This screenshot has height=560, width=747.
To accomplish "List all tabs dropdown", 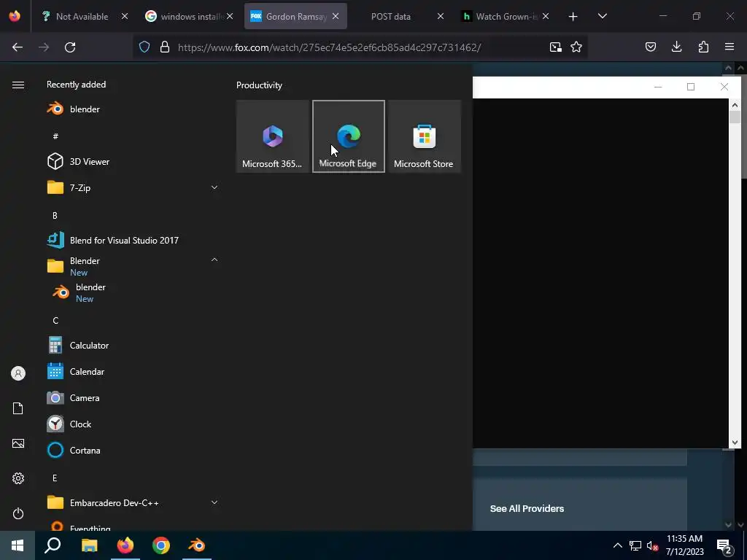I will pos(602,16).
